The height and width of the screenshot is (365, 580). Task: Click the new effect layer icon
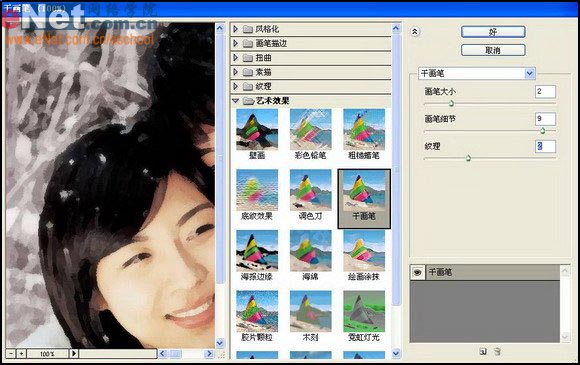(483, 351)
